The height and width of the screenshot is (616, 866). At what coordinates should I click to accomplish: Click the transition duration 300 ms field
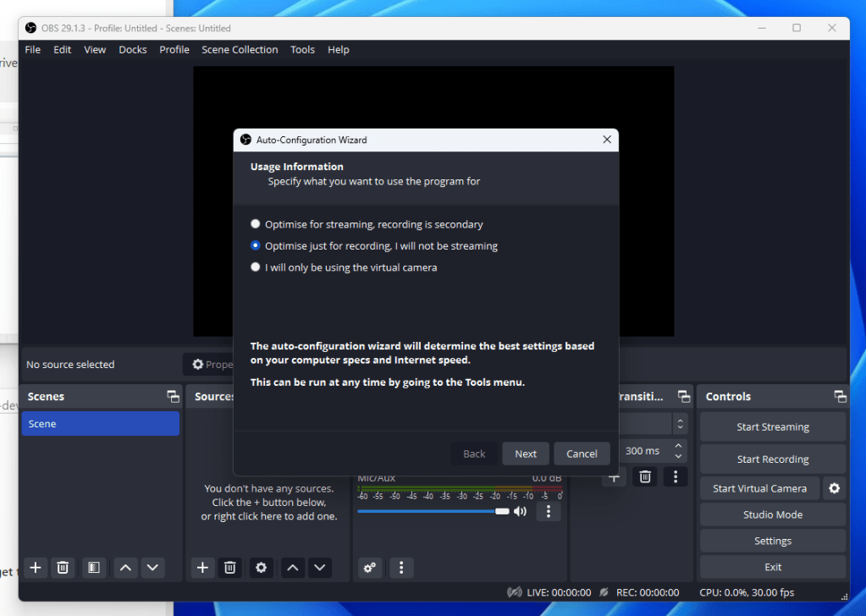tap(644, 451)
